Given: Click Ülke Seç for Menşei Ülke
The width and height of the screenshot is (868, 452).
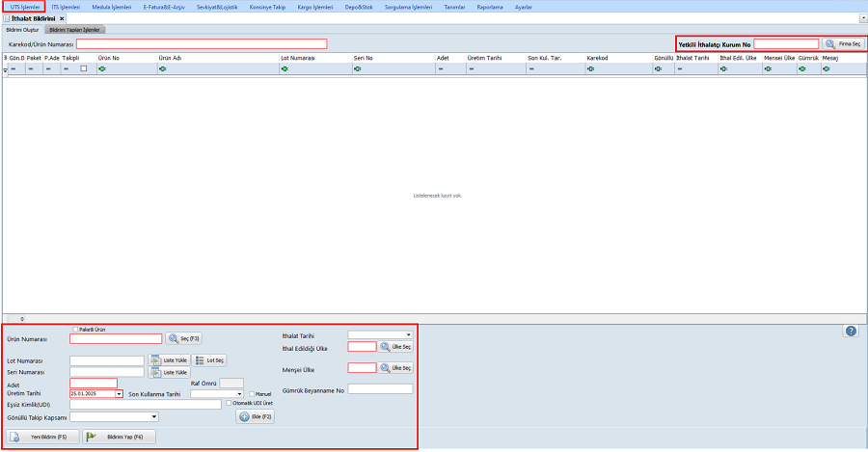Looking at the screenshot, I should [x=395, y=368].
